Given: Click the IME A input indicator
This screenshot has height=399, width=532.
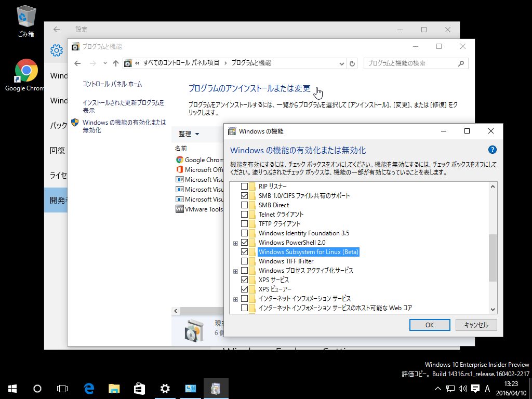Looking at the screenshot, I should point(487,389).
